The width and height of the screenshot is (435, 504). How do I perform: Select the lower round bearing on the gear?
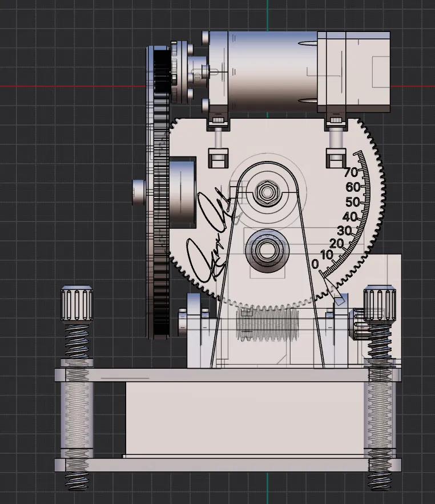267,251
